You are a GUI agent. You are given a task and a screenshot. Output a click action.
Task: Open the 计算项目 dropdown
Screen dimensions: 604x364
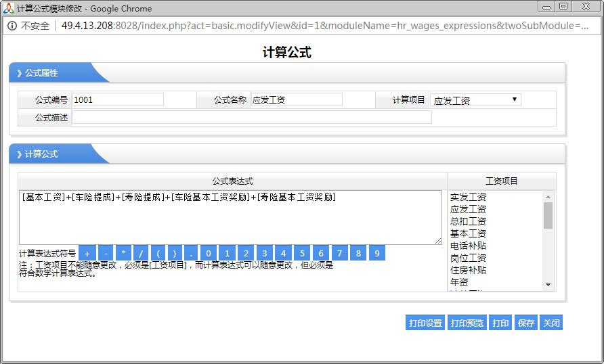(475, 100)
